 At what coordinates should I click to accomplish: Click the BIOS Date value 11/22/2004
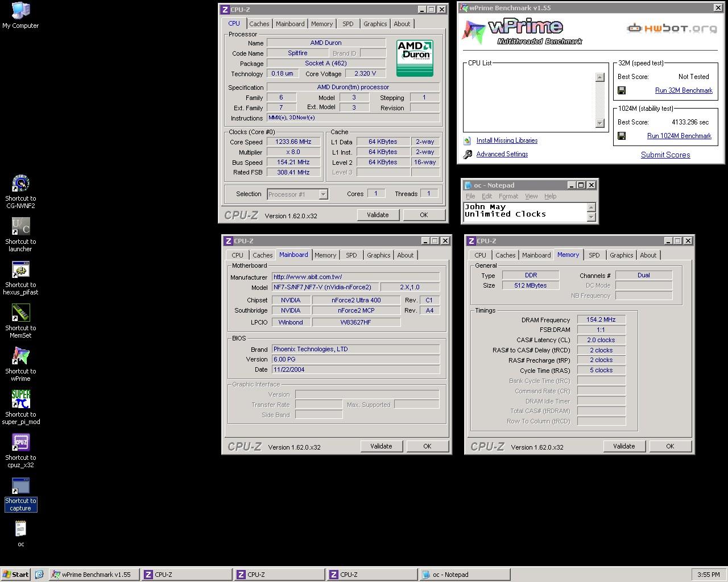(355, 370)
